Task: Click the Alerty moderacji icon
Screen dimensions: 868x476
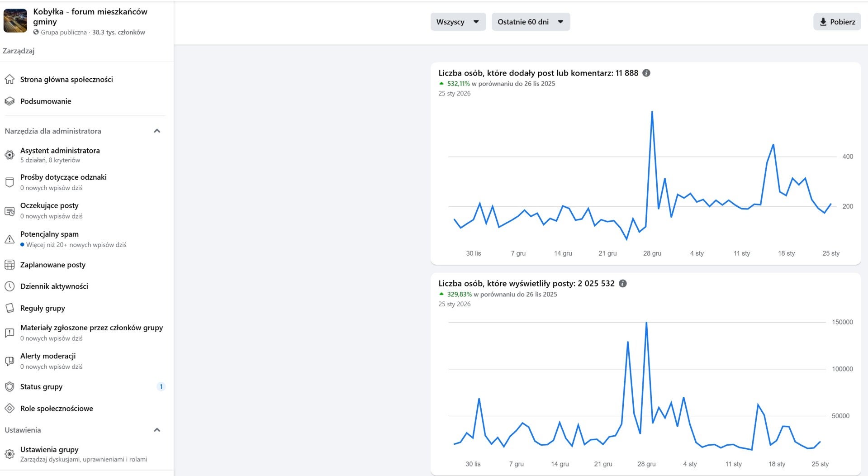Action: (x=9, y=361)
